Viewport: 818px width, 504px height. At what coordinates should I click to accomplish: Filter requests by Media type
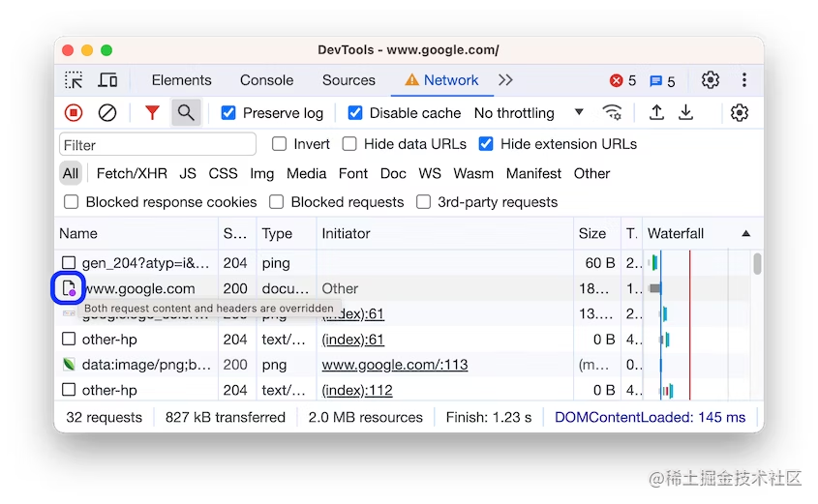306,173
